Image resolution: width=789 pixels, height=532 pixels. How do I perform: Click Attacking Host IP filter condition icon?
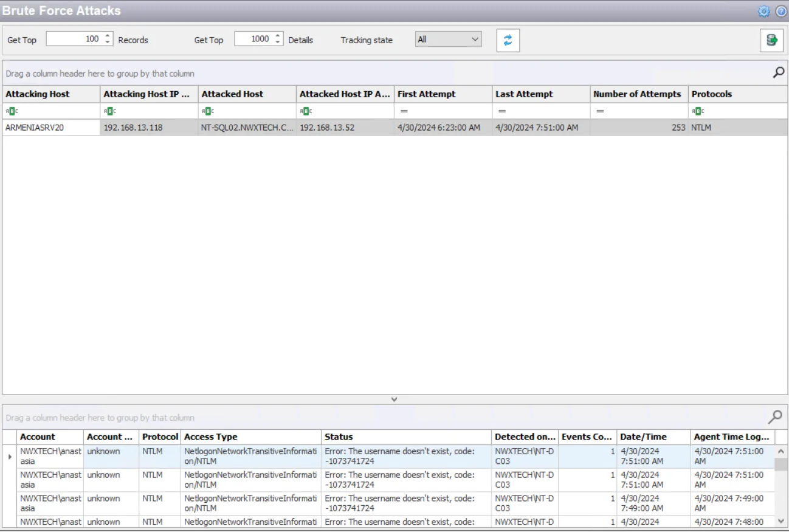click(109, 111)
